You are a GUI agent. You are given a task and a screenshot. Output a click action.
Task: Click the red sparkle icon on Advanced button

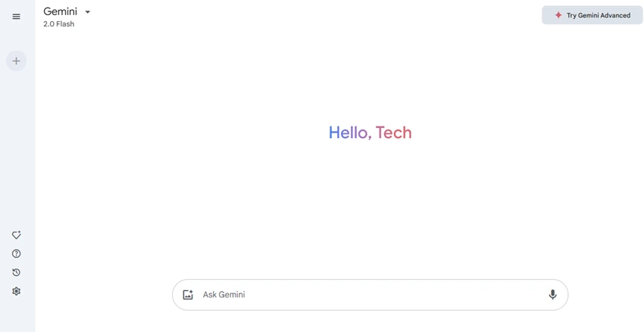point(558,15)
